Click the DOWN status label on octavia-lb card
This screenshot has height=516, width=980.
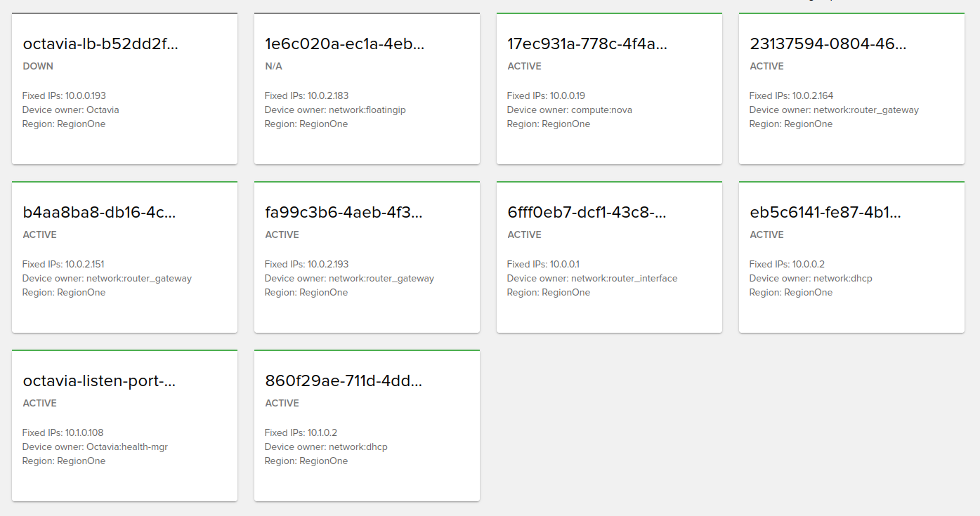(x=37, y=66)
